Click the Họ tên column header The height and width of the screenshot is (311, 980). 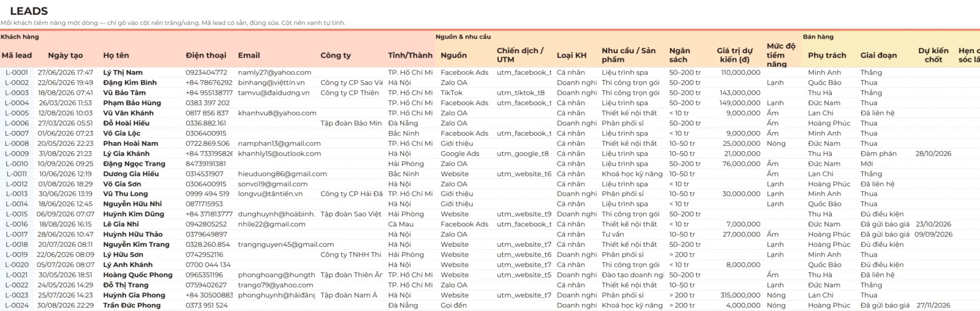tap(116, 55)
